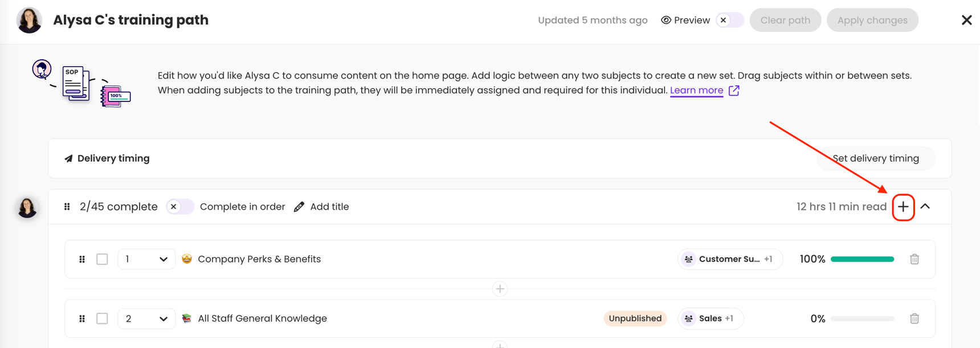
Task: Delete Company Perks & Benefits with trash icon
Action: 914,259
